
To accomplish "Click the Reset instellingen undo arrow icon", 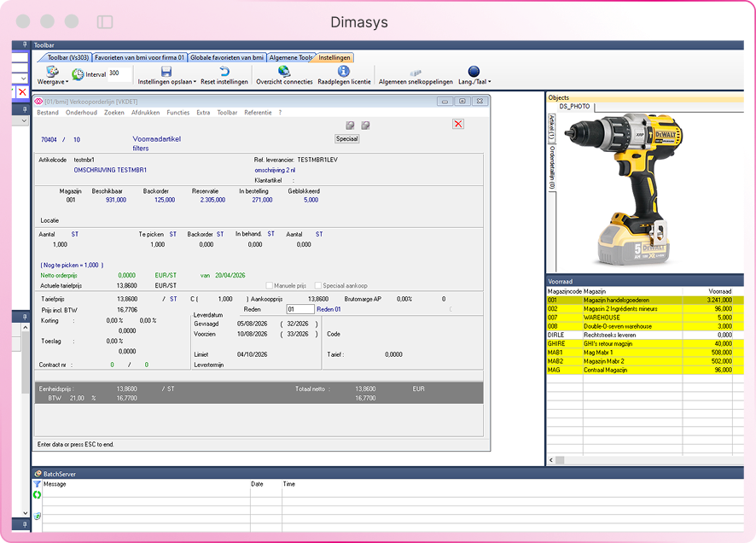I will tap(224, 72).
